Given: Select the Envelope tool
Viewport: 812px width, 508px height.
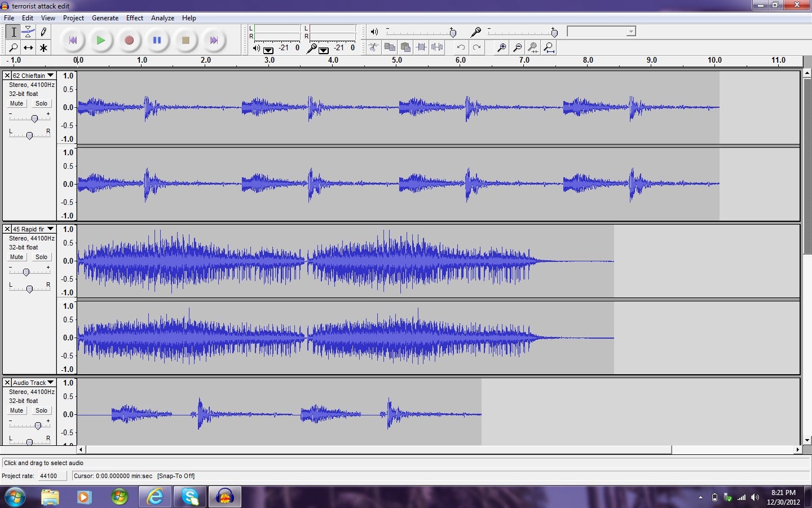Looking at the screenshot, I should click(x=28, y=32).
